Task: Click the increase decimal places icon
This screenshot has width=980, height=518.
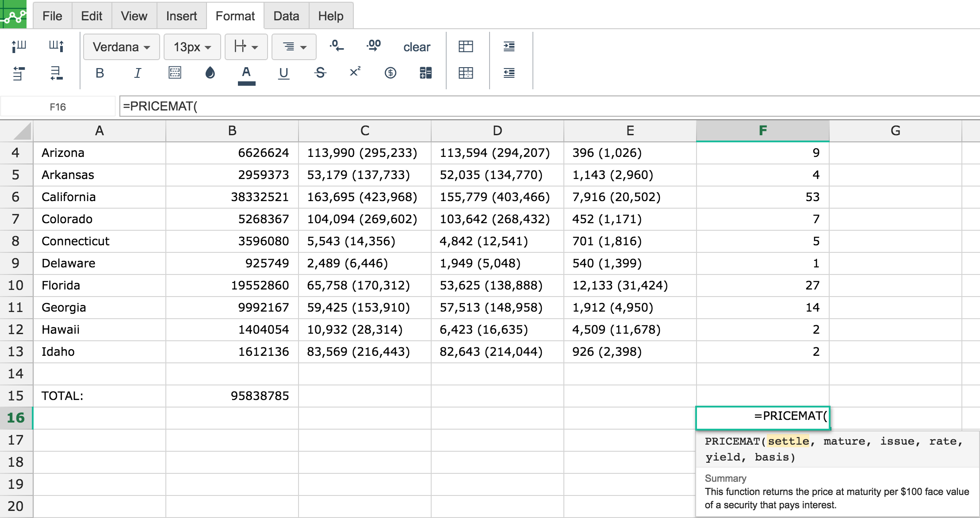Action: (374, 46)
